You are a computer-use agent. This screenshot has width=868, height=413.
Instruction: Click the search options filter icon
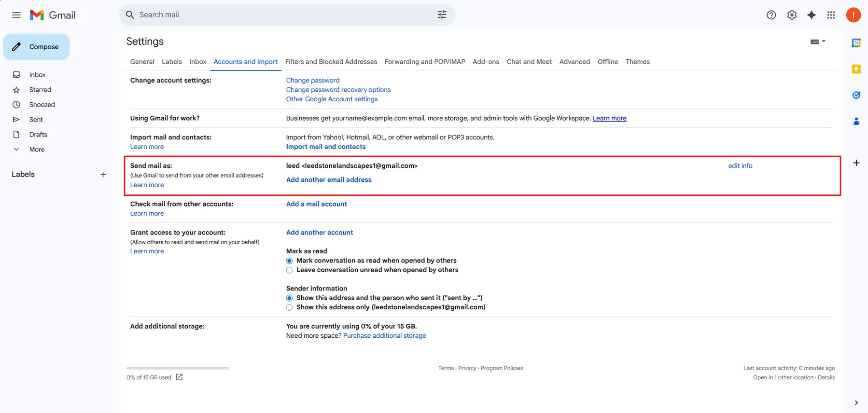pyautogui.click(x=442, y=15)
